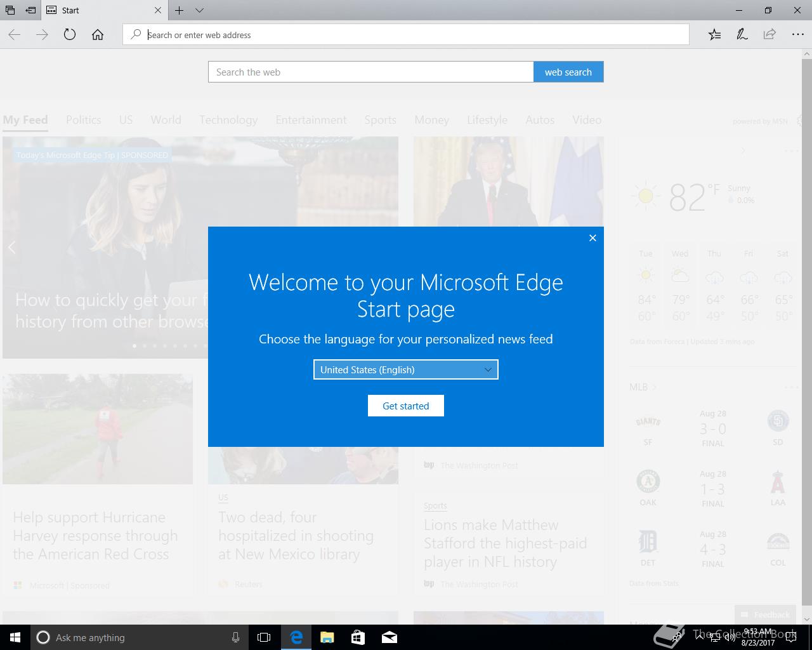Open the My Feed tab
Viewport: 812px width, 650px height.
pyautogui.click(x=25, y=120)
